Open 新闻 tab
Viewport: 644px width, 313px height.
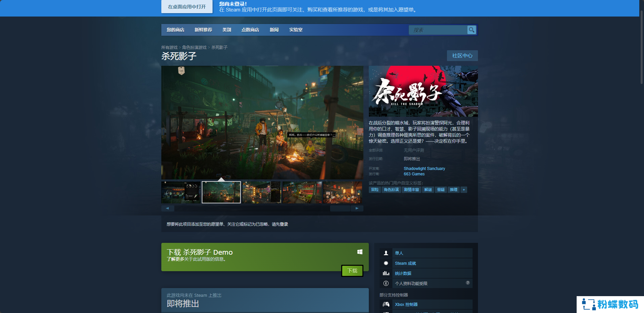274,30
